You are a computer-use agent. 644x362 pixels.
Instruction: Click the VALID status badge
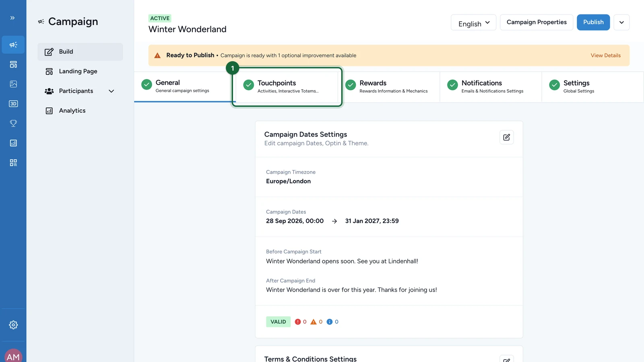click(x=278, y=322)
